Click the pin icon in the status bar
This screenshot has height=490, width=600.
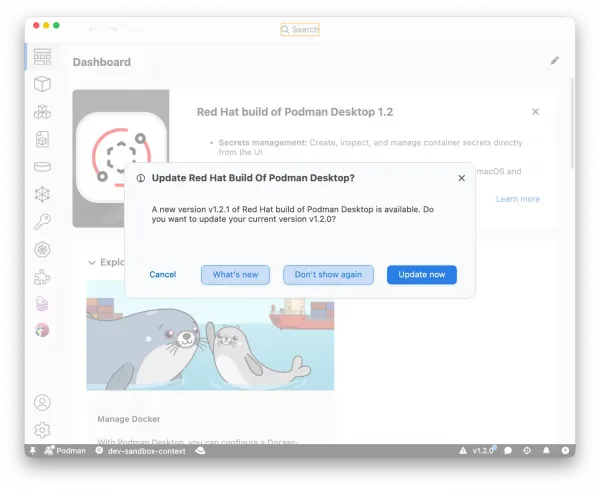(33, 451)
